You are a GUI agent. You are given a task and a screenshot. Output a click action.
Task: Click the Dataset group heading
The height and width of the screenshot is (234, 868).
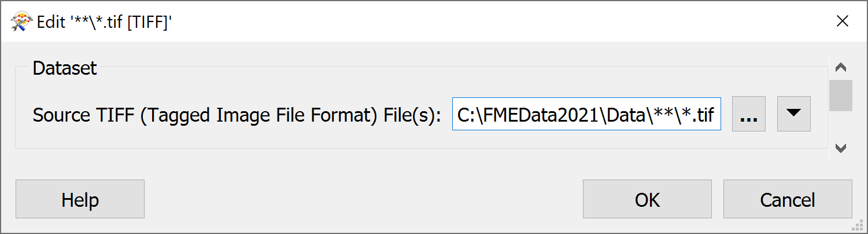(x=65, y=68)
